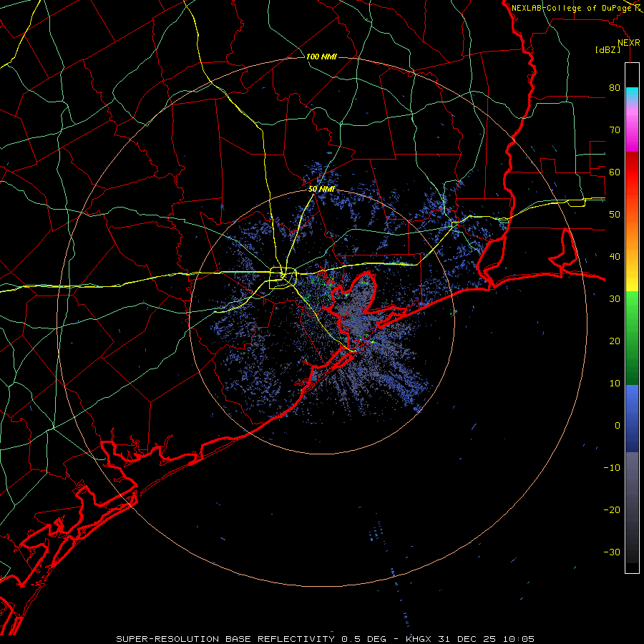Select the 0 dBZ scale label
The width and height of the screenshot is (644, 644).
point(618,426)
